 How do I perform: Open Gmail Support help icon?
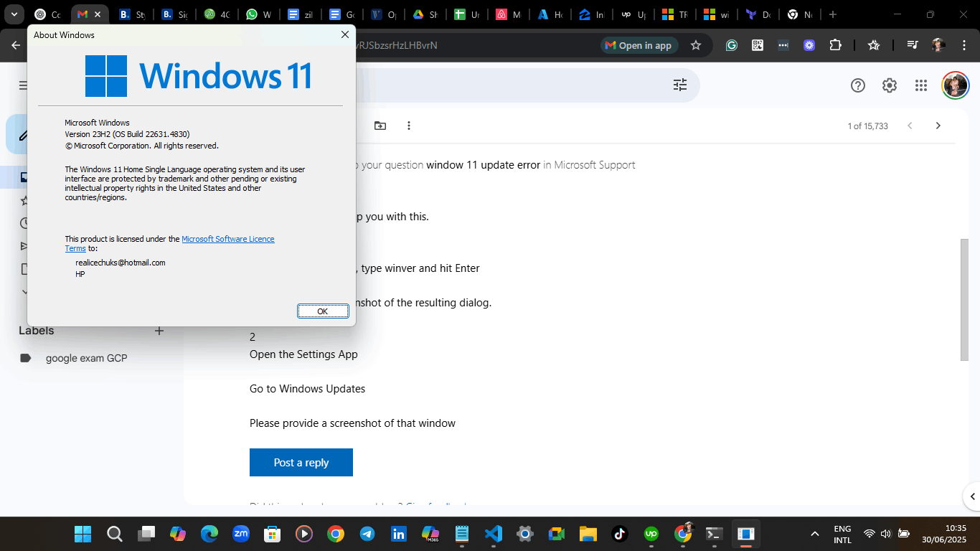tap(858, 85)
